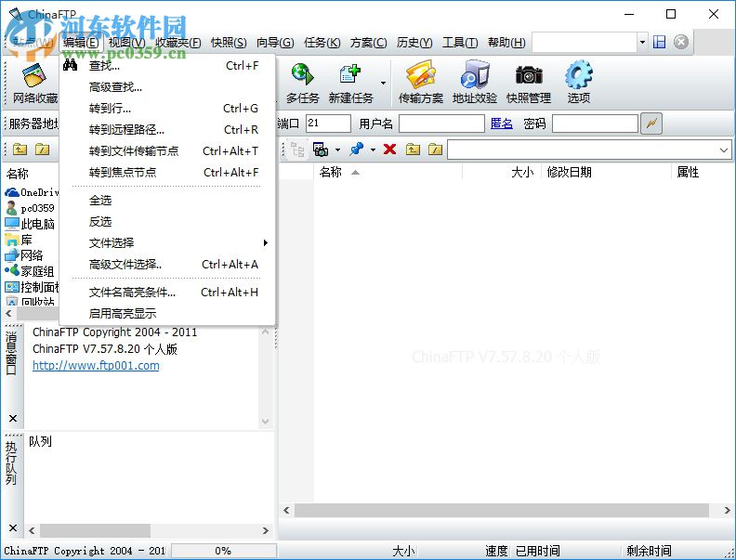This screenshot has height=560, width=736.
Task: Click the 端口 port input field
Action: click(x=328, y=124)
